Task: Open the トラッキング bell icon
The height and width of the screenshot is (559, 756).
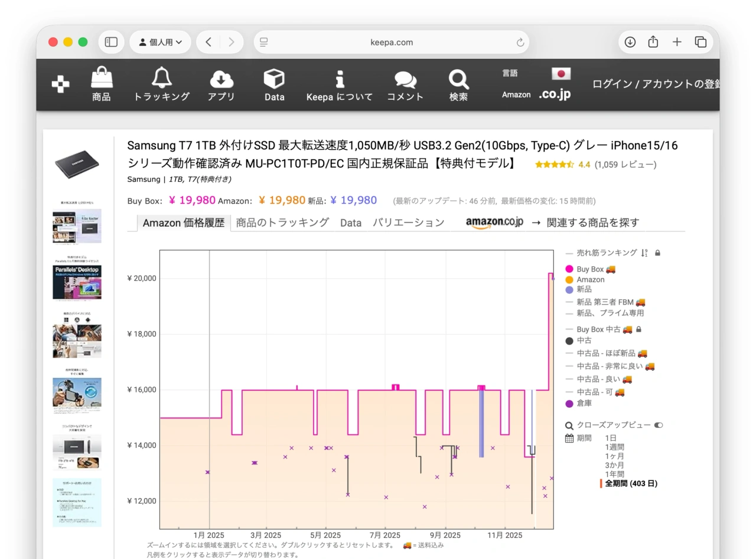Action: (x=161, y=77)
